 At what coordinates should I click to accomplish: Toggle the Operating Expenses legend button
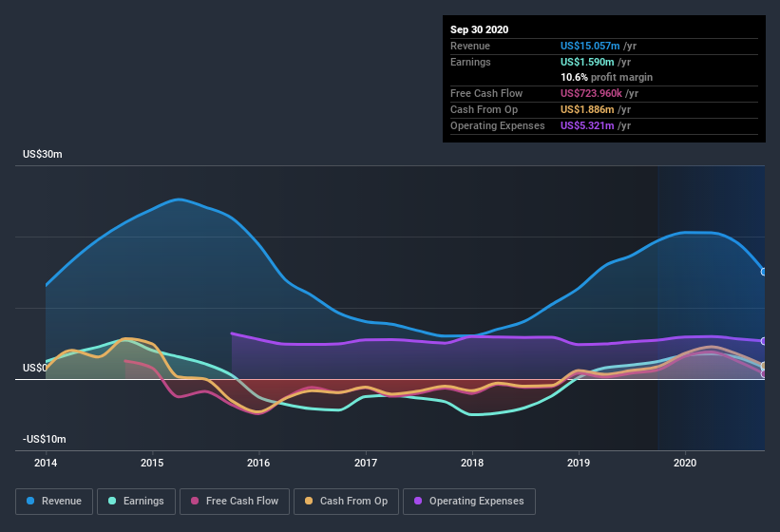[x=469, y=502]
